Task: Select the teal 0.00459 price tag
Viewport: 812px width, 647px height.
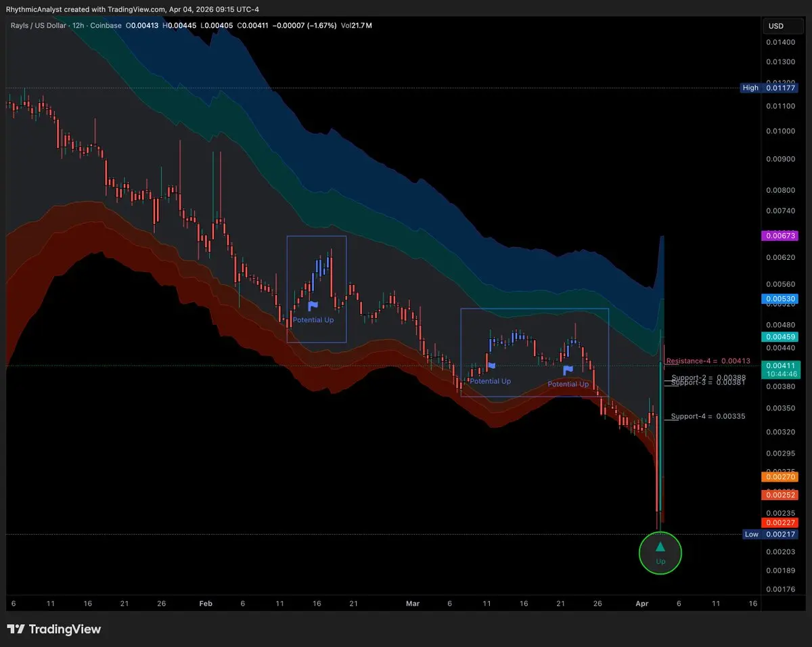Action: (x=780, y=337)
